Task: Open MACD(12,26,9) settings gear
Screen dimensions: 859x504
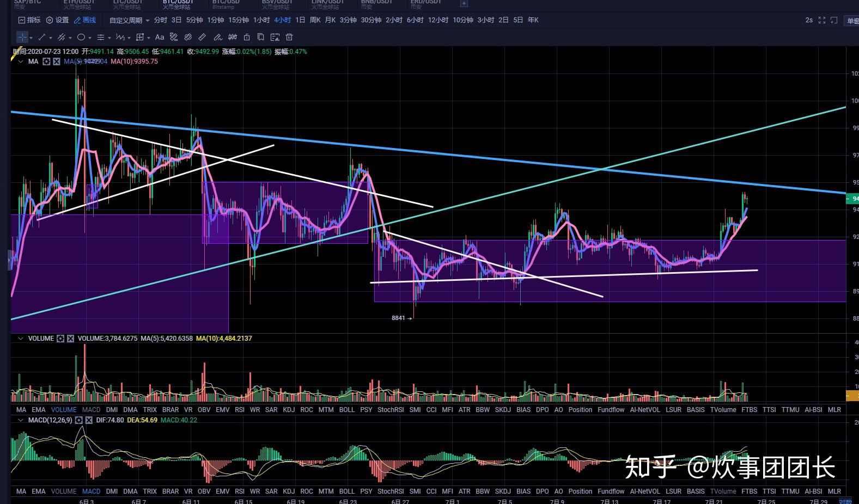Action: pyautogui.click(x=78, y=420)
